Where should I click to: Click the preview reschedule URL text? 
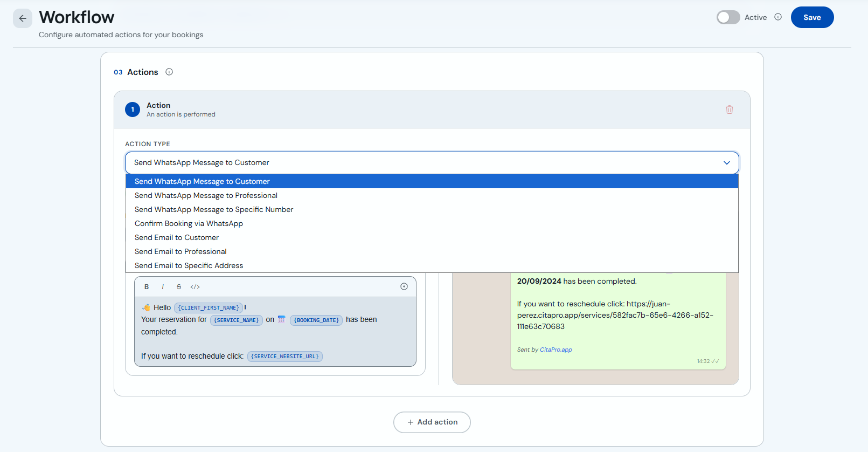click(x=615, y=315)
